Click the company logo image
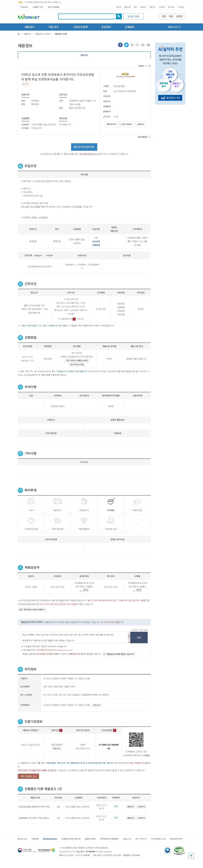The height and width of the screenshot is (868, 203). coord(125,75)
